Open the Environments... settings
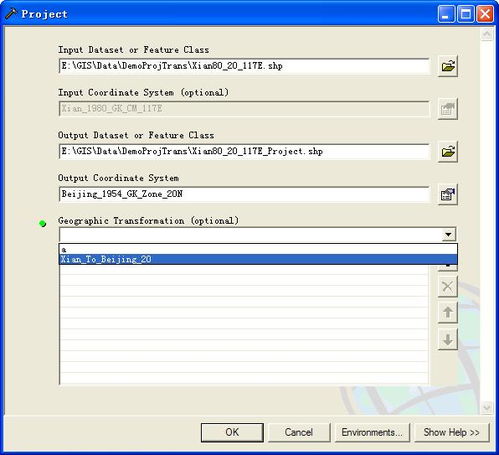 (x=372, y=432)
